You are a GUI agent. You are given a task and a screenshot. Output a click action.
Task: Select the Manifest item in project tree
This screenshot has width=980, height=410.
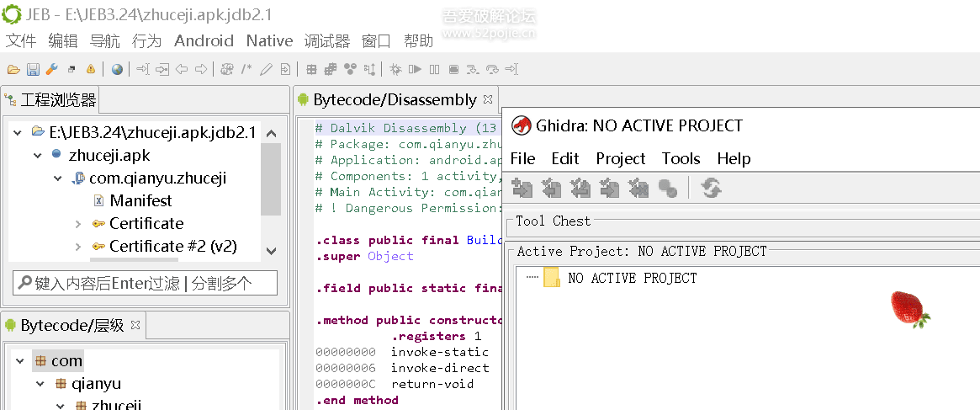tap(140, 201)
